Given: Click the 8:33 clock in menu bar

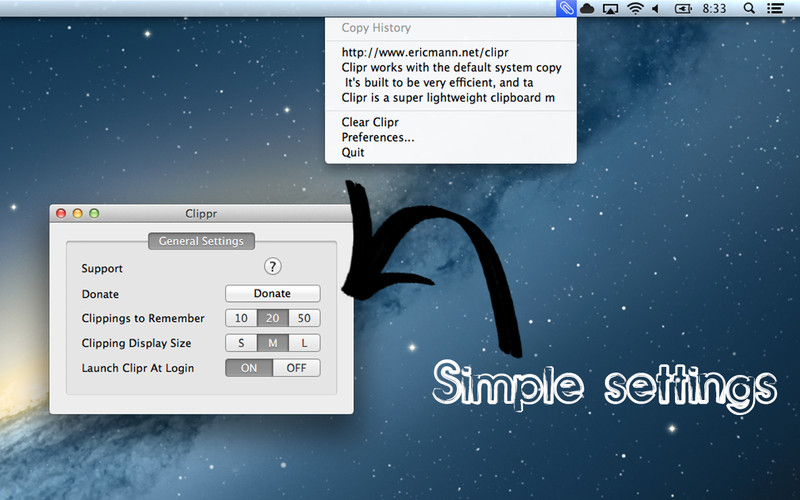Looking at the screenshot, I should (714, 9).
